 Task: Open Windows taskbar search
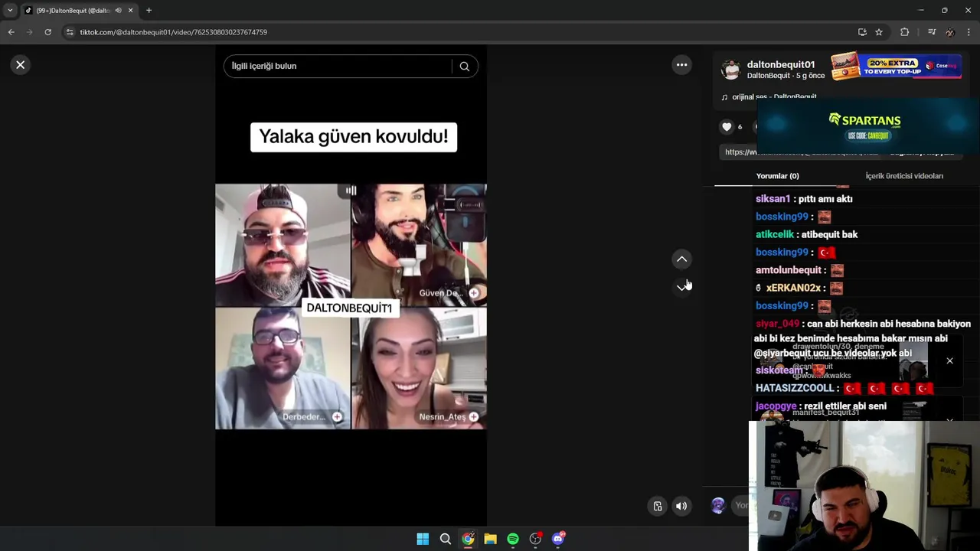point(445,539)
